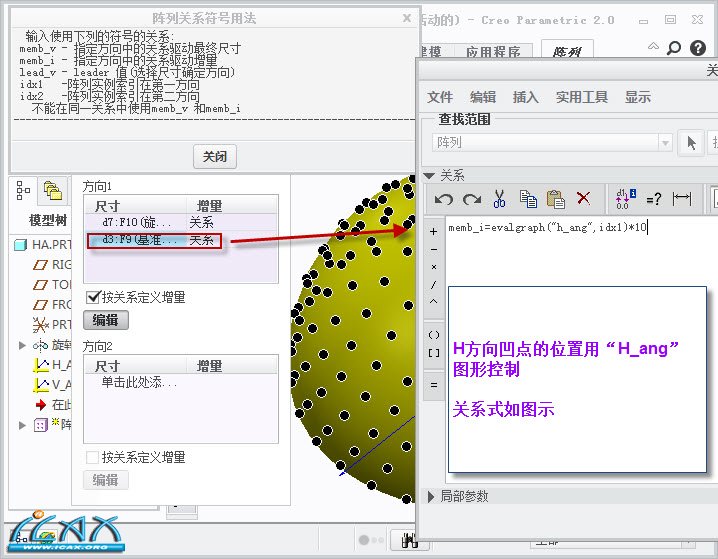Expand the 旋转 feature node in the model tree
718x559 pixels.
coord(22,345)
